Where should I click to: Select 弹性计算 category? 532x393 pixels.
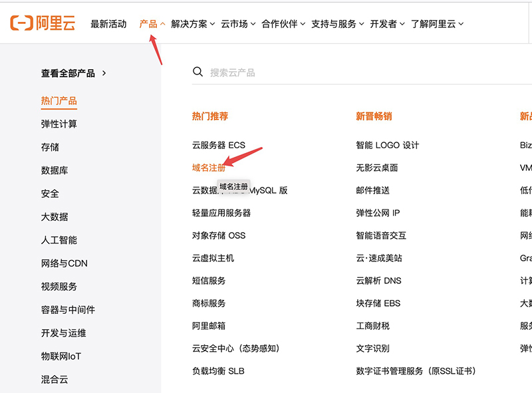pos(59,124)
